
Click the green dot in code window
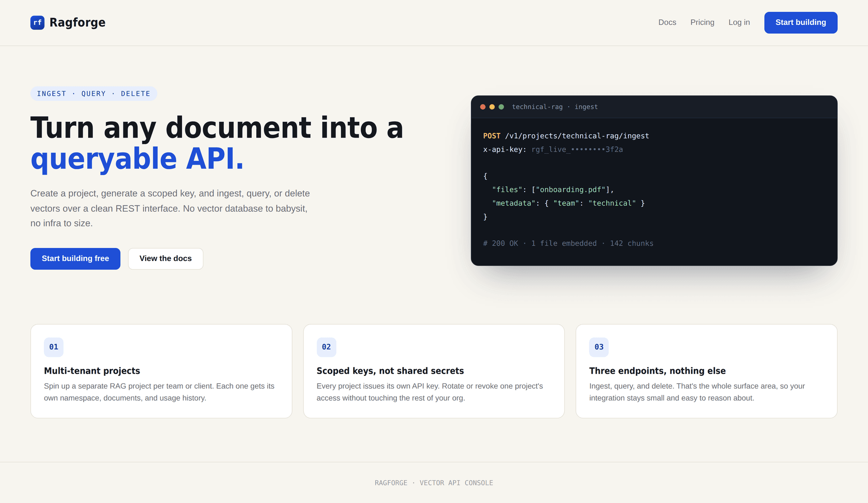[x=501, y=107]
